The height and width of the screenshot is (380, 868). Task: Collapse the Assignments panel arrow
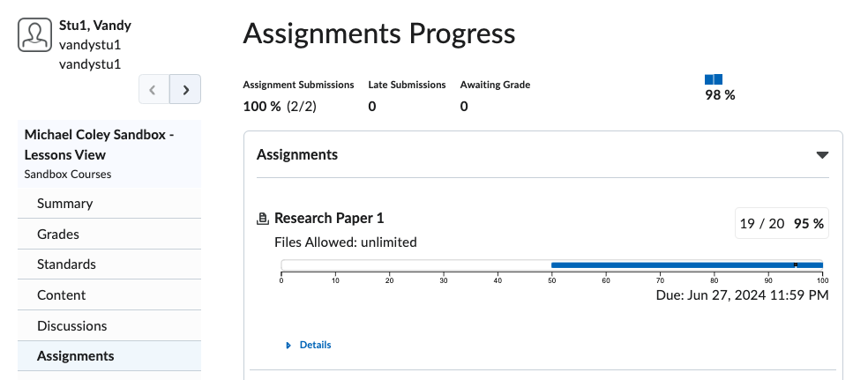click(822, 155)
